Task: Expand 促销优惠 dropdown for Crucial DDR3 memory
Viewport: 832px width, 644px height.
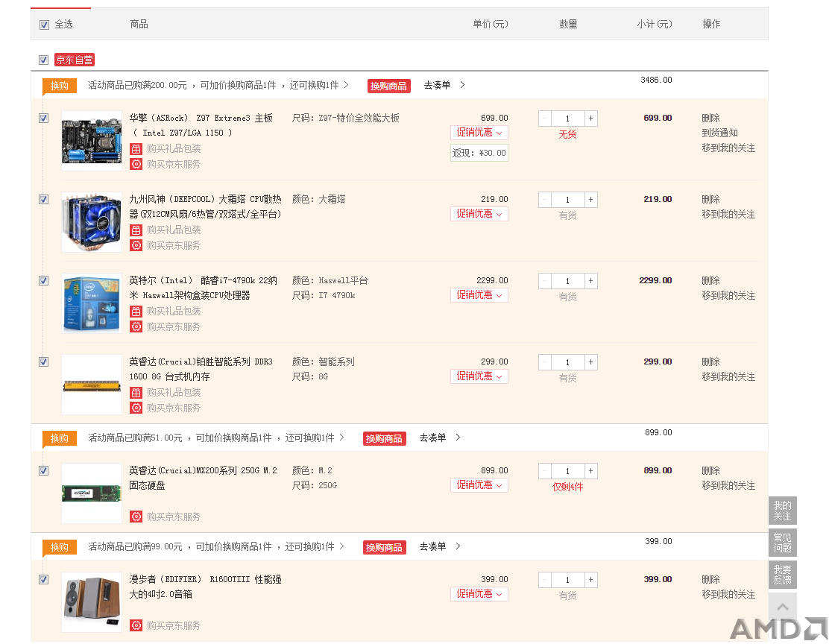Action: [479, 376]
